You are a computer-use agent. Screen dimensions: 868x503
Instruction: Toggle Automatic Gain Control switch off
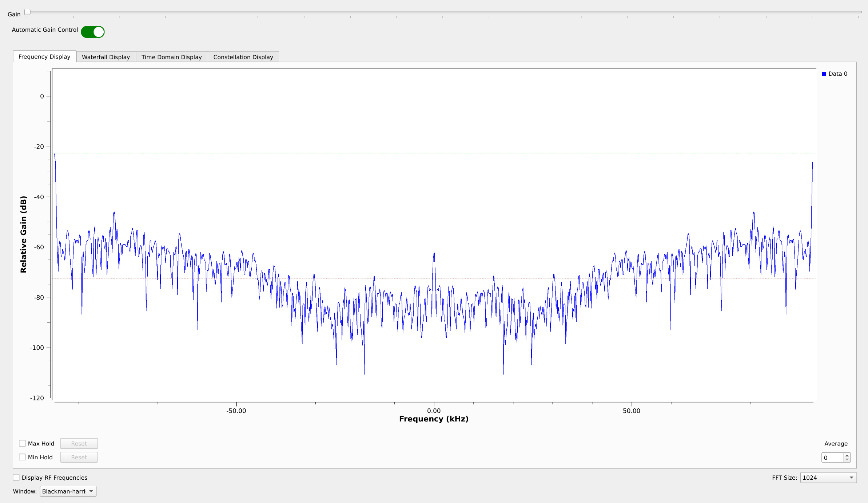pyautogui.click(x=93, y=32)
